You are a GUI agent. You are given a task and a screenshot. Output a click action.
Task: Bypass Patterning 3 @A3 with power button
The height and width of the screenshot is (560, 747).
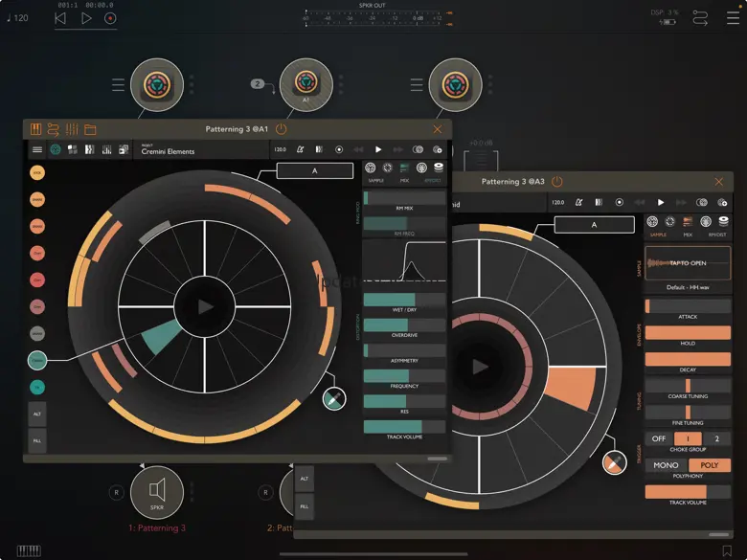556,182
